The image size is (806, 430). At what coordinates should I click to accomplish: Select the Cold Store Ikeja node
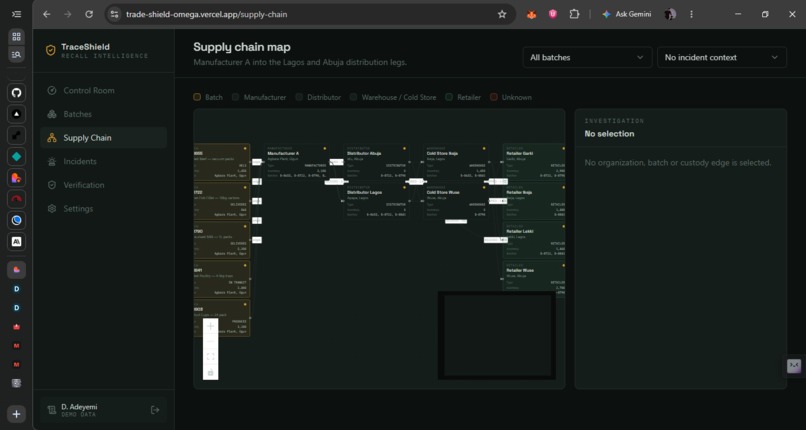click(456, 161)
